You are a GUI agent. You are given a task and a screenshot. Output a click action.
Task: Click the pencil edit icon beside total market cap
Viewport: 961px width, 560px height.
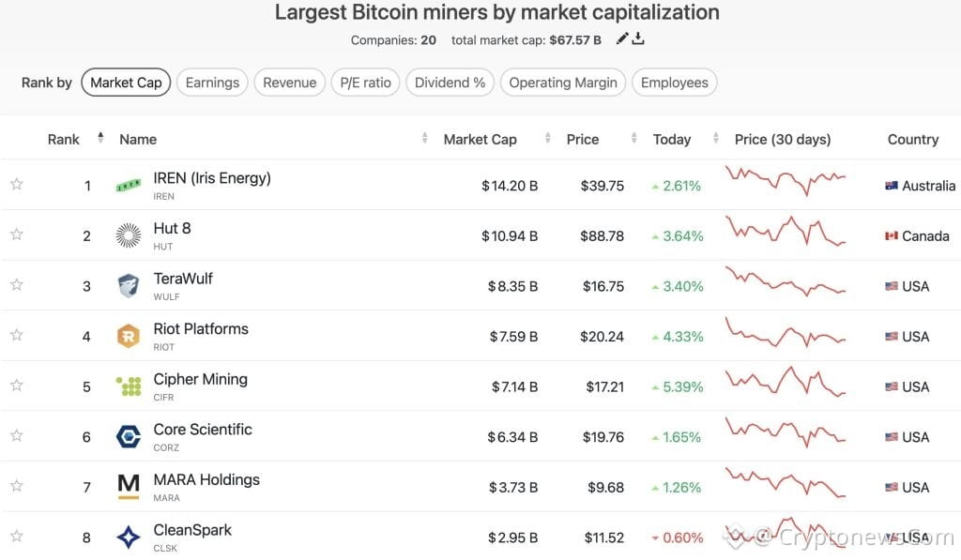[622, 38]
